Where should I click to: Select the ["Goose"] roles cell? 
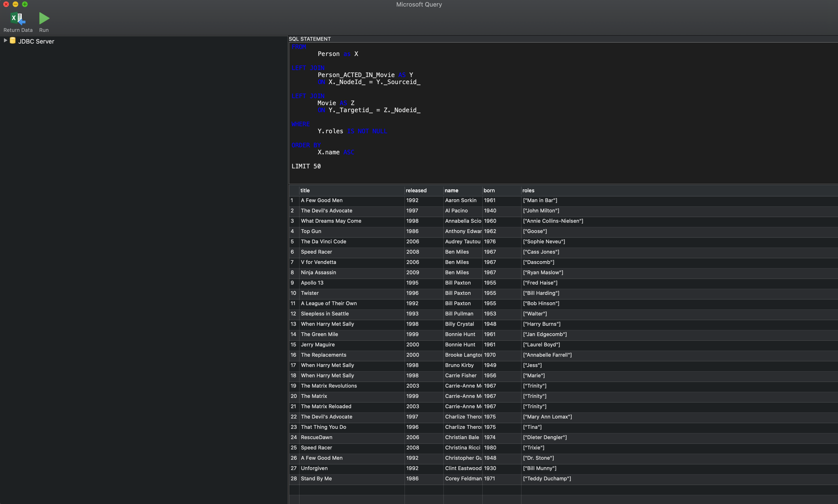679,231
